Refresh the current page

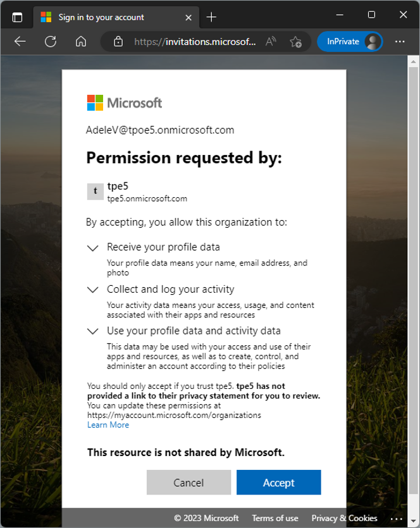[x=48, y=41]
